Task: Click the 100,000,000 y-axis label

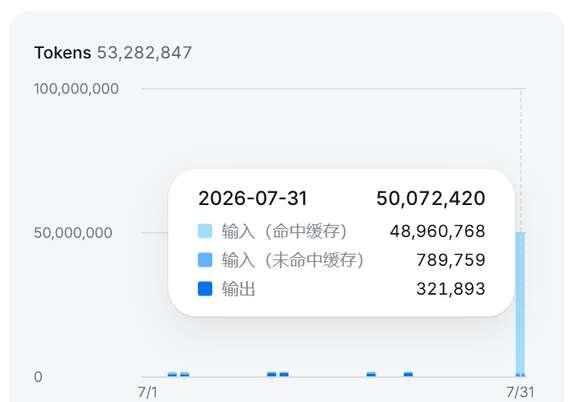Action: point(76,89)
